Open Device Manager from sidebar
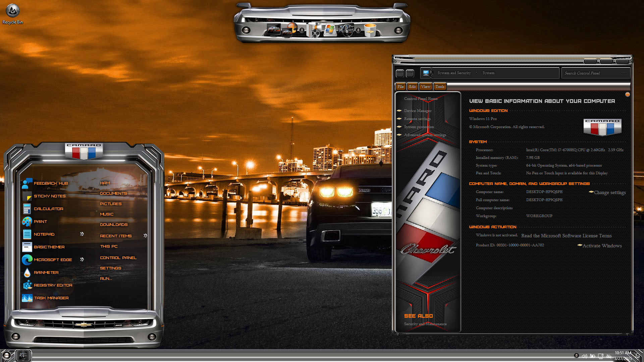This screenshot has width=644, height=362. tap(418, 111)
